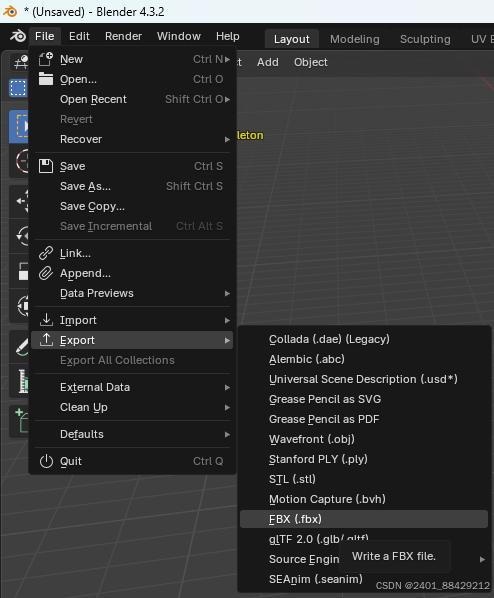Export as Alembic (.abc)
494x598 pixels.
364,359
